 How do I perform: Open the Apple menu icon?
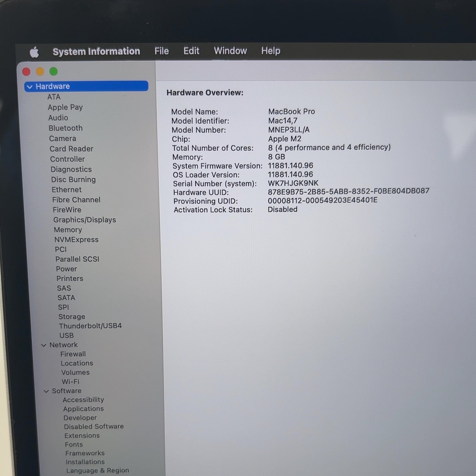click(34, 52)
